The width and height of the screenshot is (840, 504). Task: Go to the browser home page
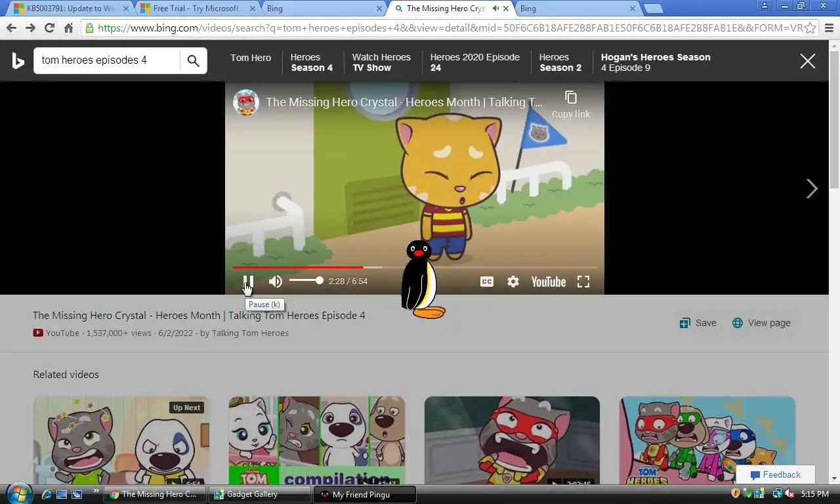[x=68, y=28]
